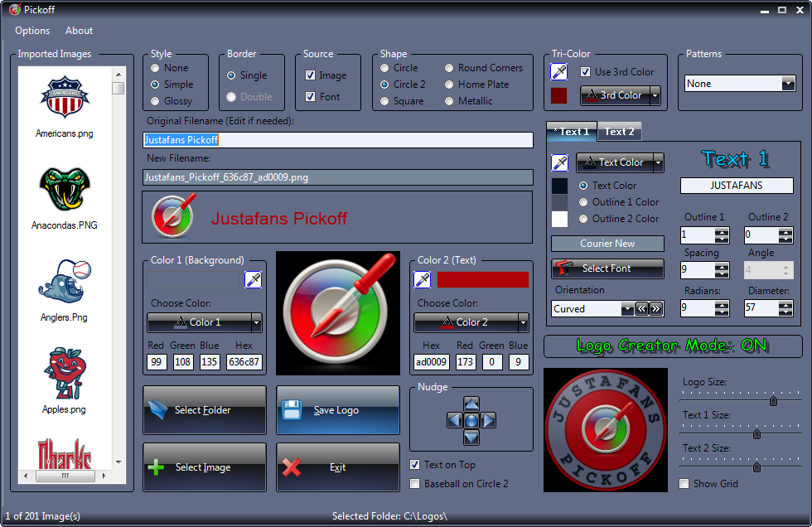
Task: Switch to the Text 2 tab
Action: pyautogui.click(x=620, y=132)
